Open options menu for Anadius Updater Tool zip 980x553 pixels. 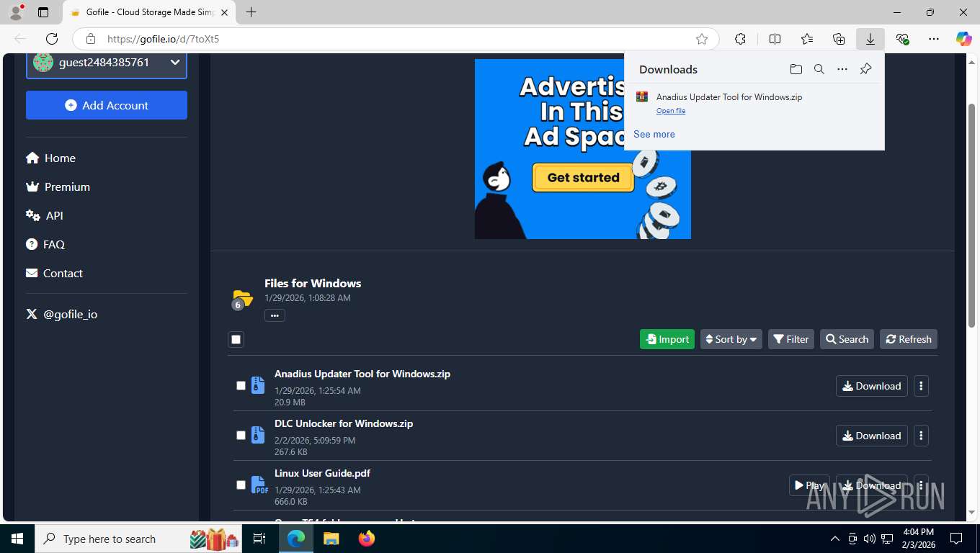coord(921,386)
